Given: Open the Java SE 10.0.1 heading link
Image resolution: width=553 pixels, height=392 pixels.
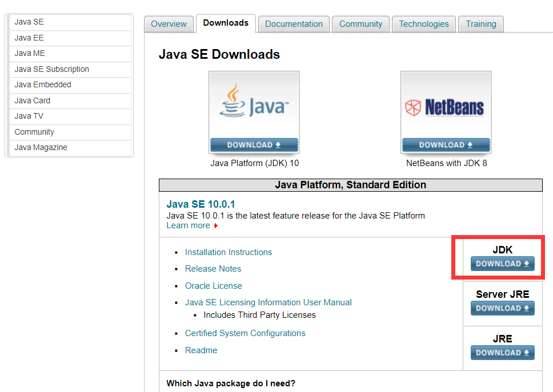Looking at the screenshot, I should click(x=201, y=204).
